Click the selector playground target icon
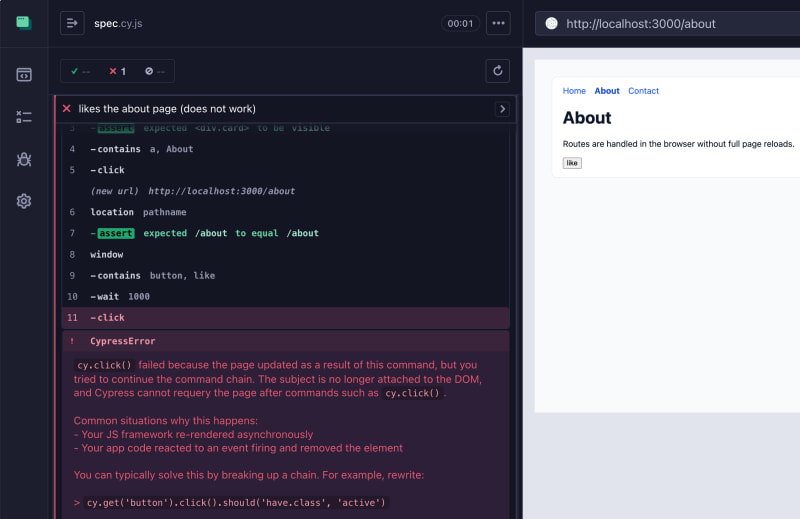Viewport: 800px width, 519px height. coord(551,23)
